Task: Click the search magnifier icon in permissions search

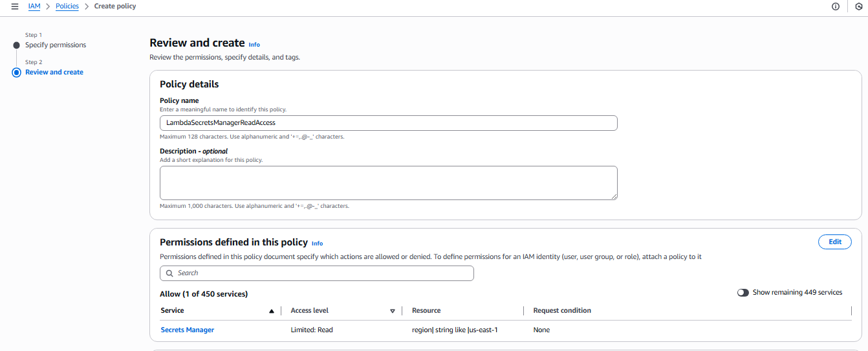Action: 169,273
